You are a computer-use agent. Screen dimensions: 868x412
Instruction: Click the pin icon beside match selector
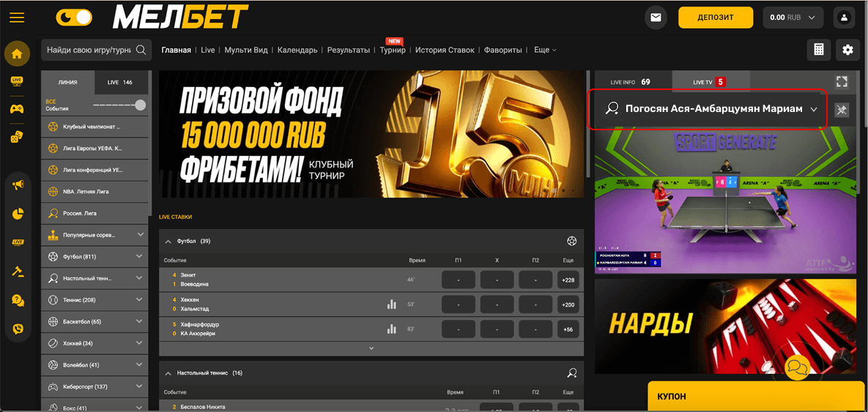tap(842, 110)
